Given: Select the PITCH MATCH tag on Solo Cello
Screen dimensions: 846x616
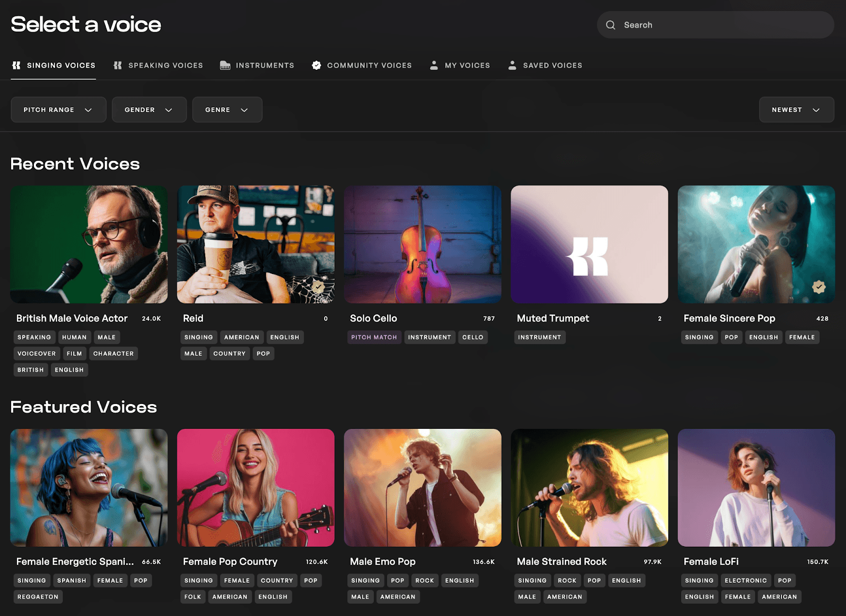Looking at the screenshot, I should [374, 337].
